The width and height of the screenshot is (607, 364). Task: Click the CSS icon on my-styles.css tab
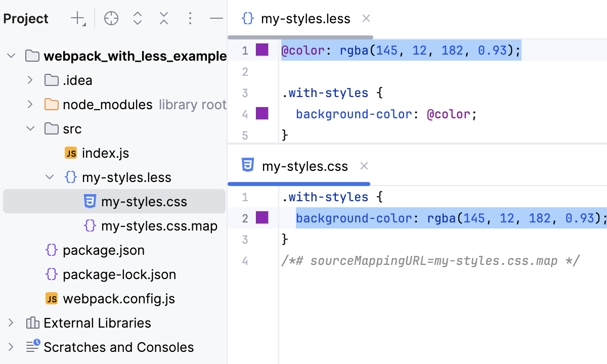pos(247,166)
